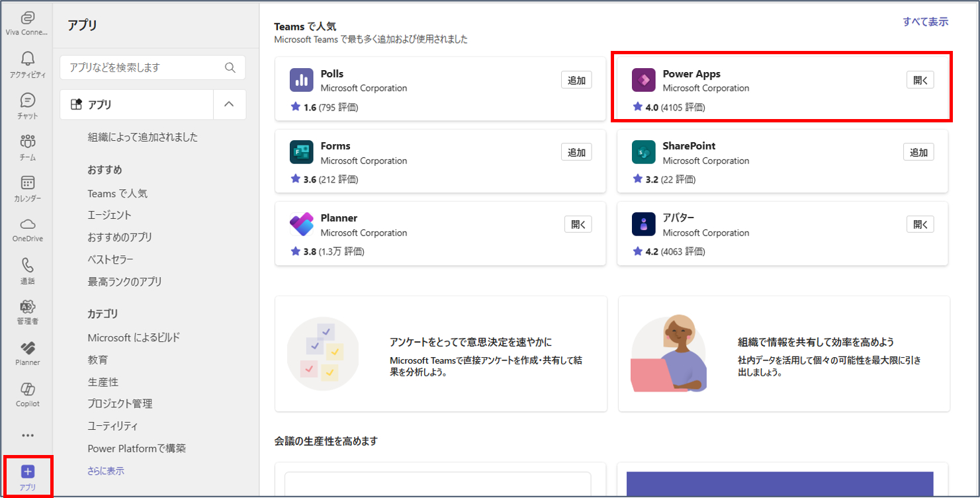Select Microsoft によるビルド category
The width and height of the screenshot is (980, 498).
(134, 338)
